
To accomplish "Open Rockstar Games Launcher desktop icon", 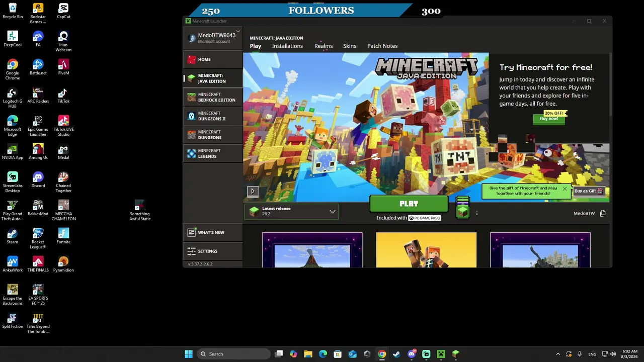I will pos(38,14).
